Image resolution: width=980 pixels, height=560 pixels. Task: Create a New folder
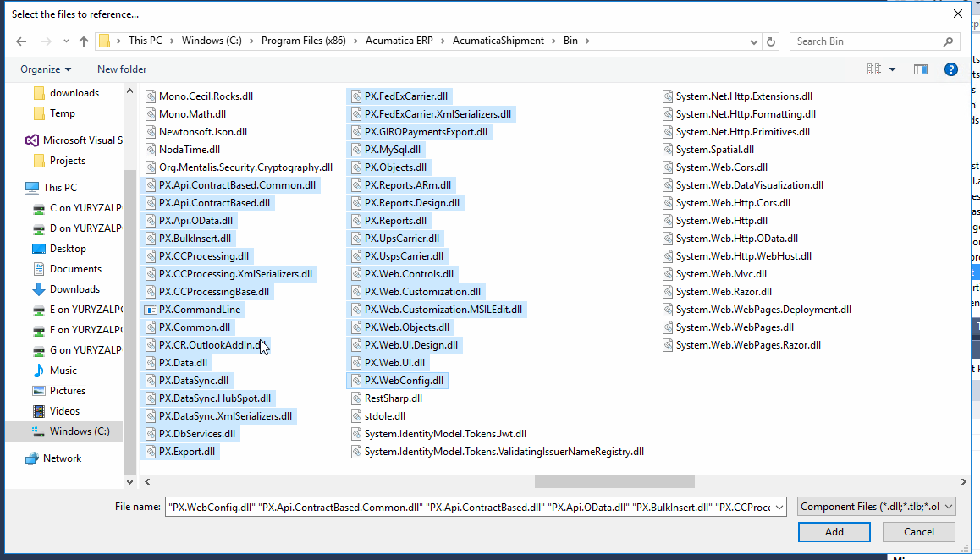pos(122,69)
